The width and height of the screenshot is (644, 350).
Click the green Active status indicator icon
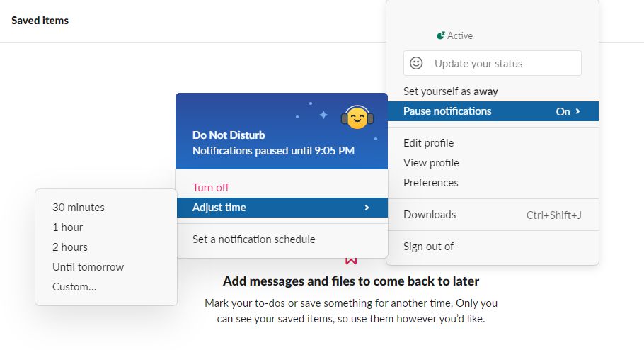click(441, 36)
